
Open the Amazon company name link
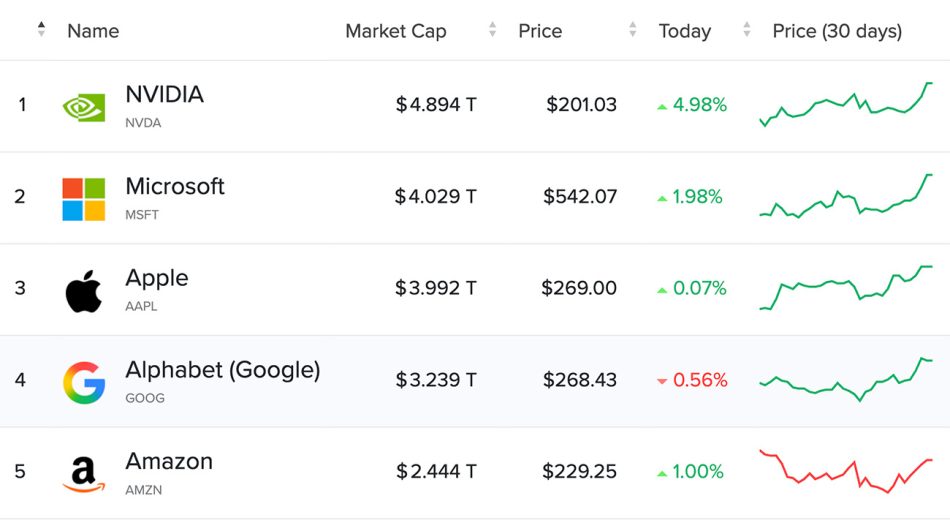(x=169, y=461)
